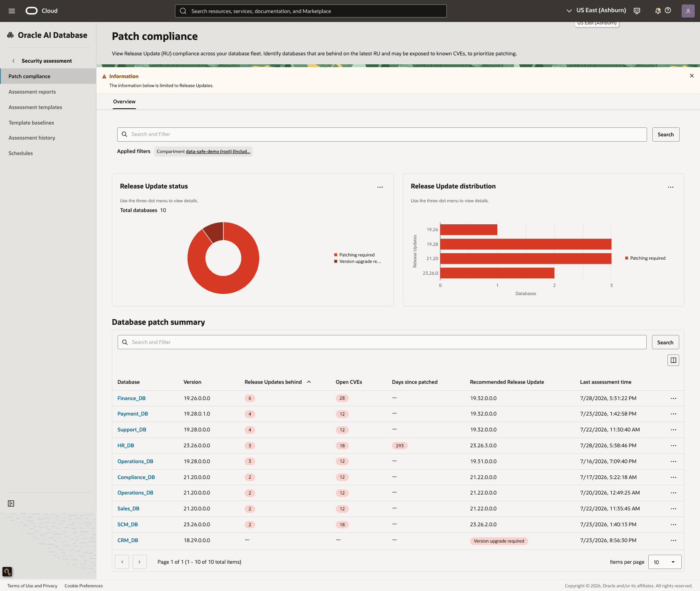Focus the global search resources field

click(311, 11)
